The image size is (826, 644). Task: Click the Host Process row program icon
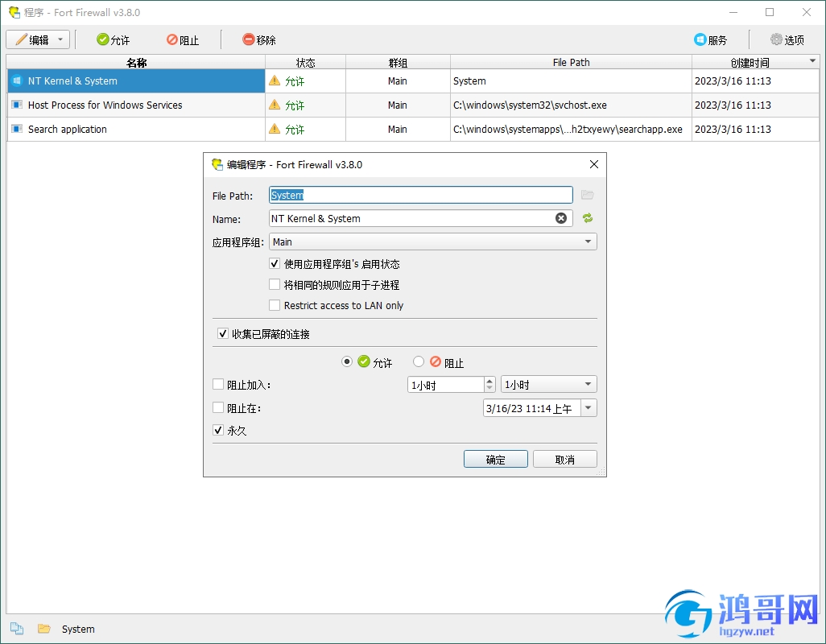click(17, 105)
